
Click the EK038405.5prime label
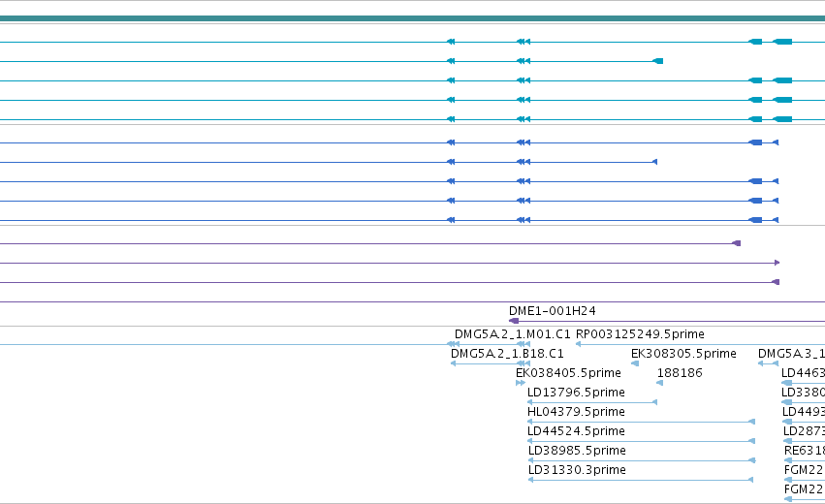pos(568,373)
